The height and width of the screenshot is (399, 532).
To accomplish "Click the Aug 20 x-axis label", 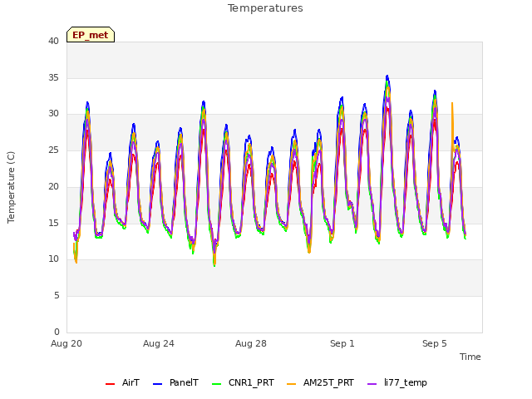I will (x=66, y=343).
